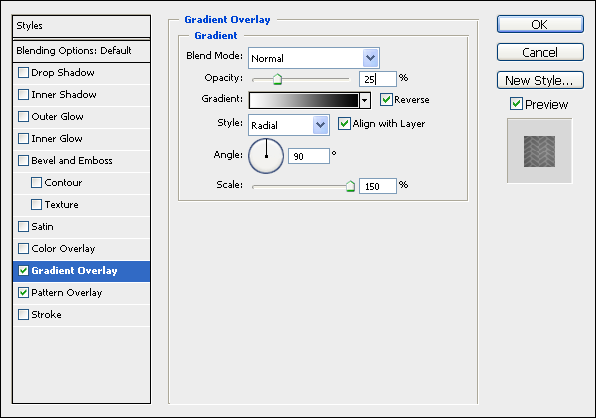Select the Stroke style row
Image resolution: width=596 pixels, height=418 pixels.
(81, 315)
